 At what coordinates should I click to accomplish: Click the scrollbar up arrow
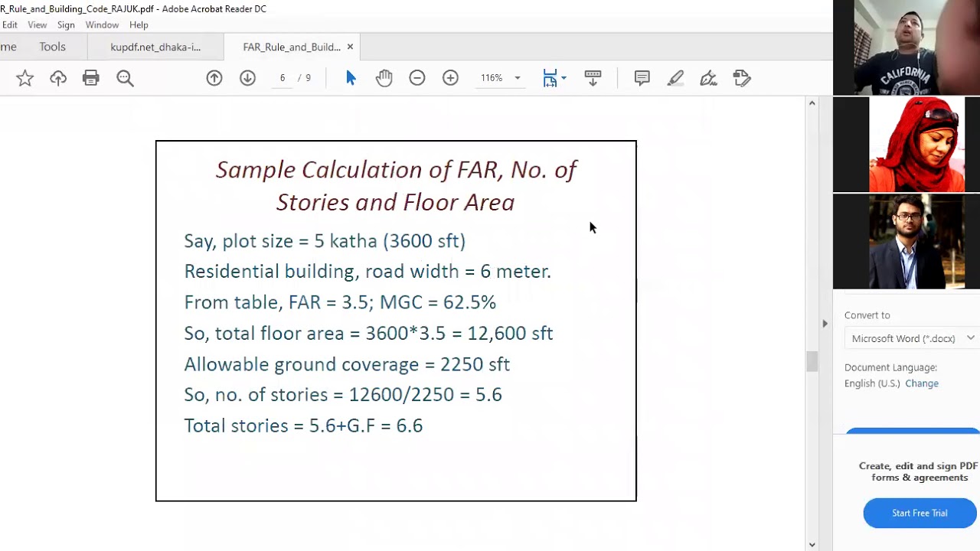tap(812, 103)
